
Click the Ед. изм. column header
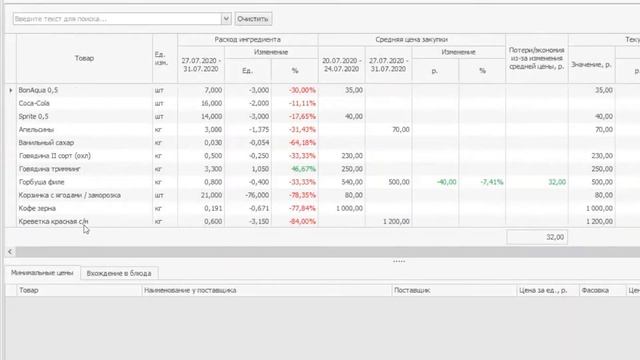(164, 58)
